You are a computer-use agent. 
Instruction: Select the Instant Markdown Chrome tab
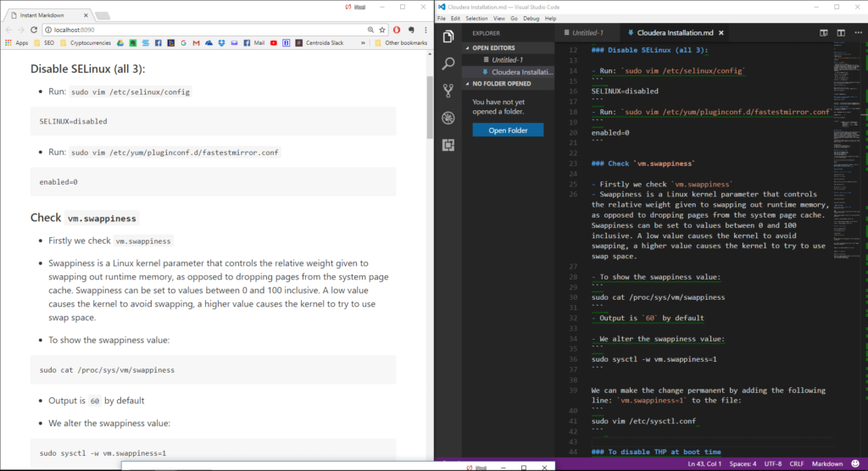47,15
